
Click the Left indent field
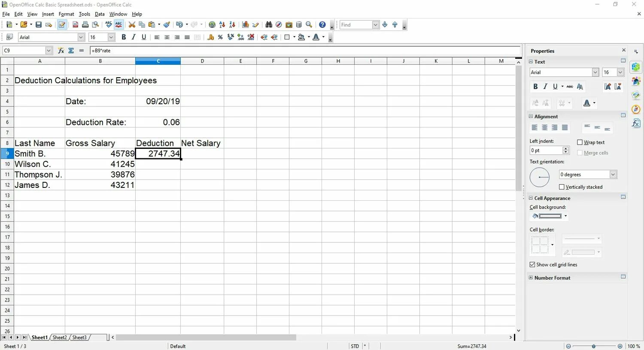pyautogui.click(x=546, y=151)
